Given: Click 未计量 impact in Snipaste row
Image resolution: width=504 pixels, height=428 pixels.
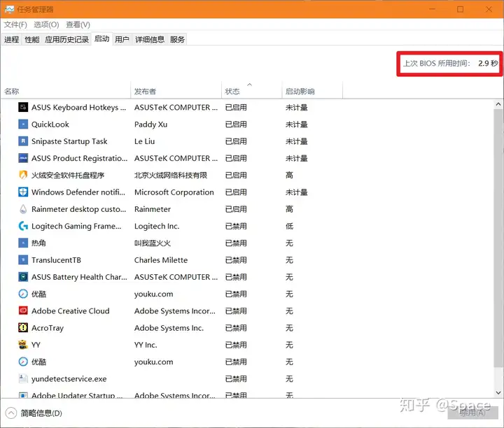Looking at the screenshot, I should 296,141.
